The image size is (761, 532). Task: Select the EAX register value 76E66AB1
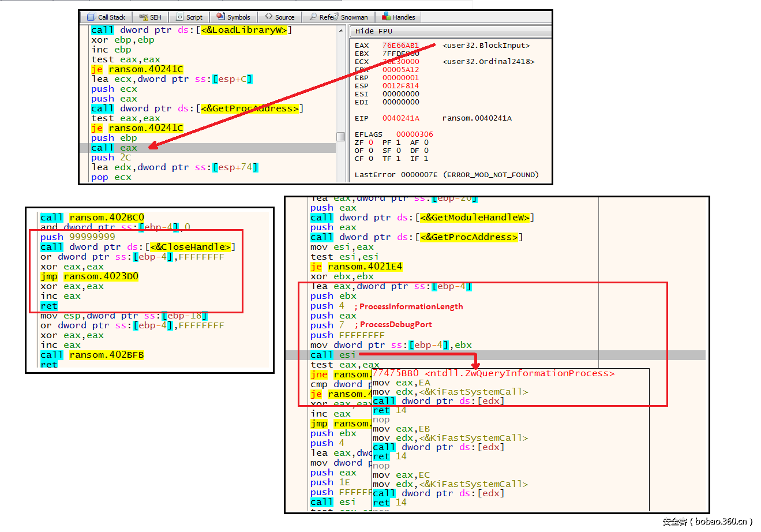400,46
